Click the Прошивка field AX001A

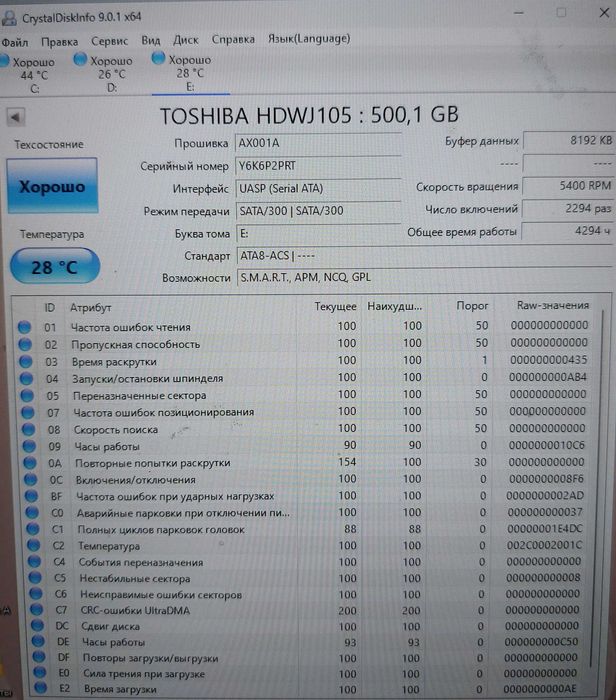point(318,143)
